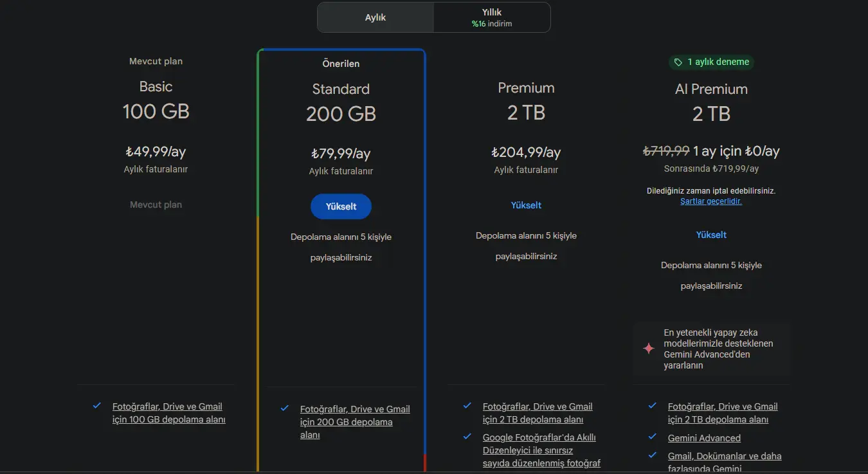Click the 200 GB storage heading
The image size is (868, 474).
click(x=341, y=114)
